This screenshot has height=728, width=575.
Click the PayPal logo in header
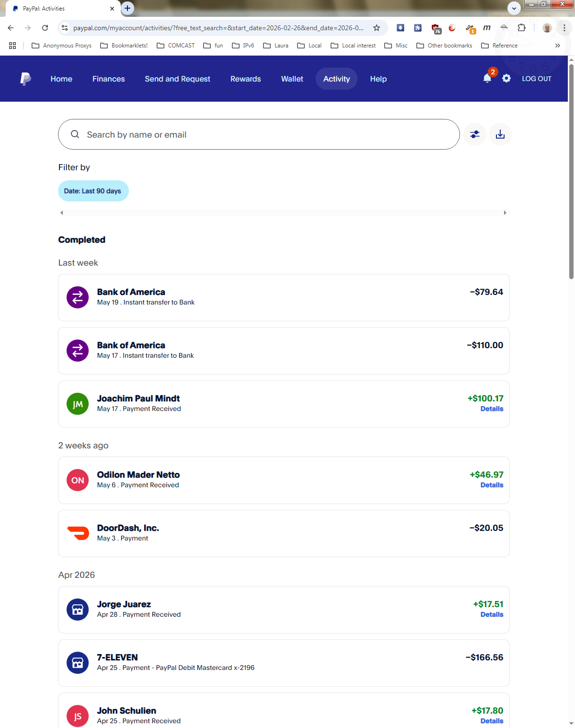[x=26, y=79]
